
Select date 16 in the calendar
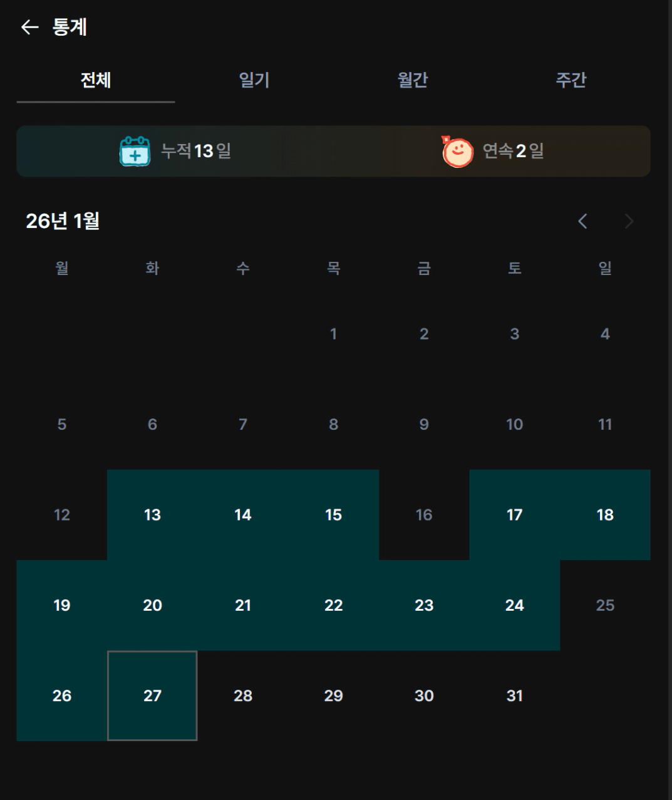pos(424,515)
